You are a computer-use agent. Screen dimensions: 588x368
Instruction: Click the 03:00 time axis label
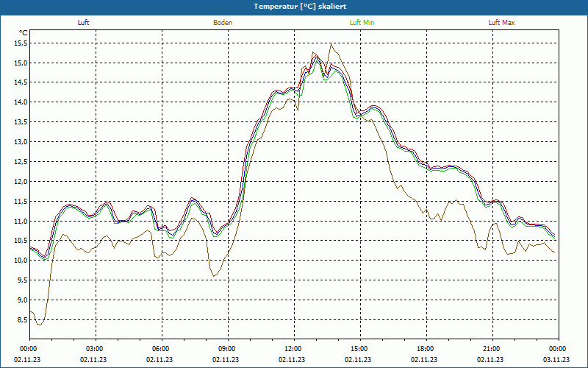[x=96, y=349]
